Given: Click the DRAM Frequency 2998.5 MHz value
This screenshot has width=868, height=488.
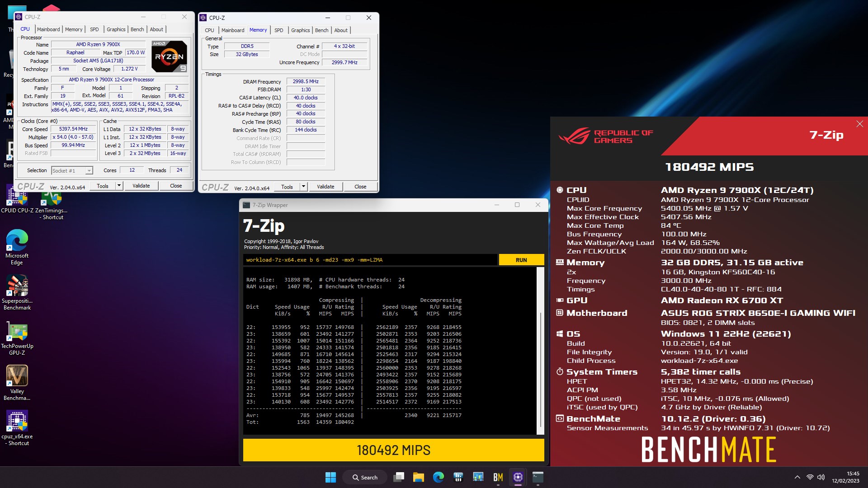Looking at the screenshot, I should pos(306,82).
